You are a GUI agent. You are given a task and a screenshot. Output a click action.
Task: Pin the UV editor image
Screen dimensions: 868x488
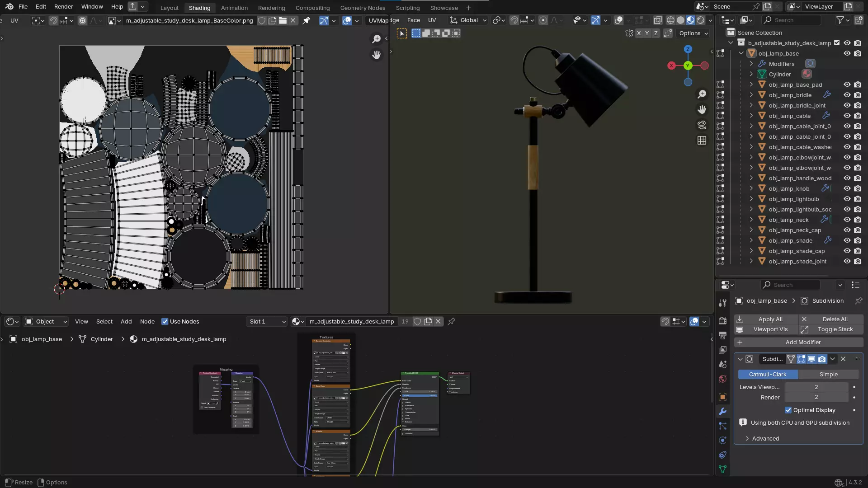(x=307, y=20)
